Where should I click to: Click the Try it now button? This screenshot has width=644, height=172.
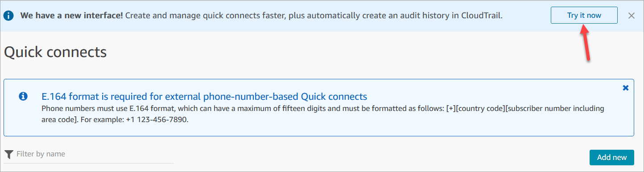coord(584,15)
